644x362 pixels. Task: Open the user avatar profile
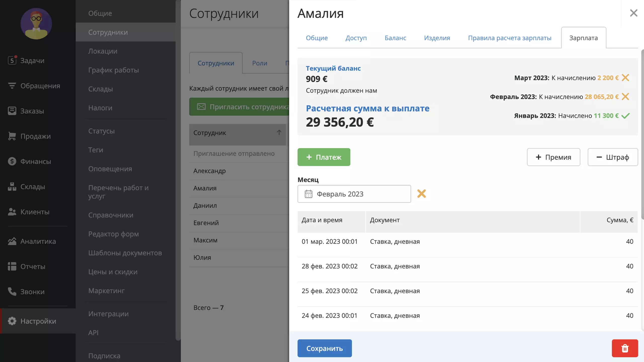36,23
